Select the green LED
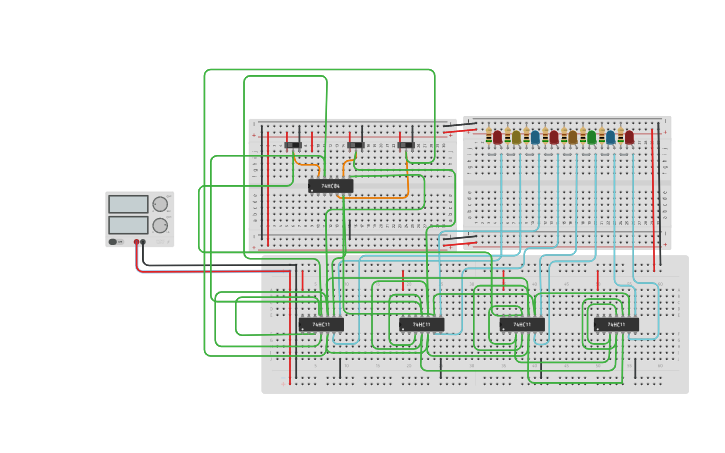This screenshot has height=453, width=725. coord(592,137)
